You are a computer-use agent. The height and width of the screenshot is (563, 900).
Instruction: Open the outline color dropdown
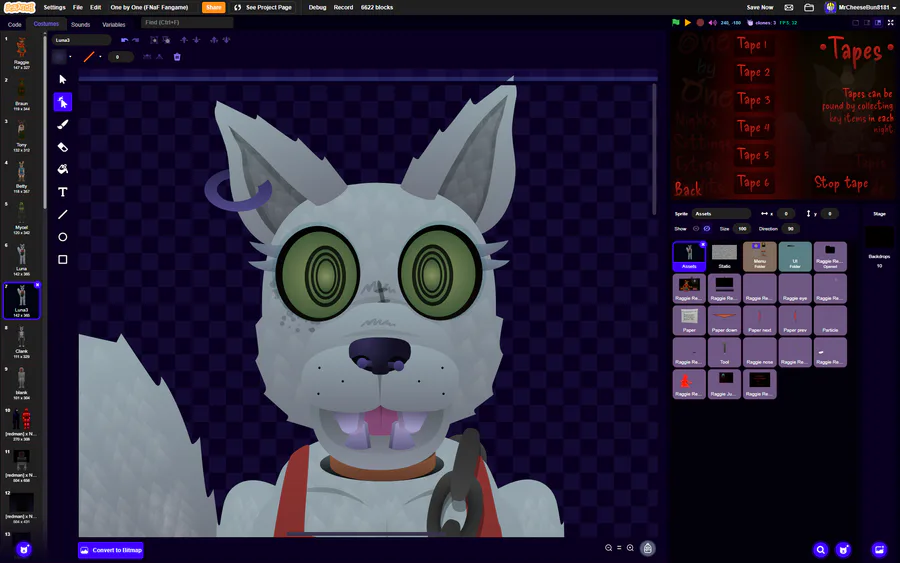pyautogui.click(x=100, y=57)
